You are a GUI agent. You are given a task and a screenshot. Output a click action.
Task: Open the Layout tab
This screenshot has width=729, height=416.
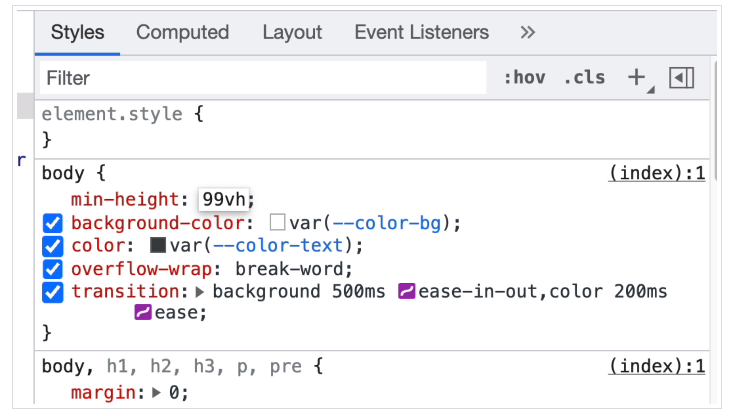(x=292, y=33)
